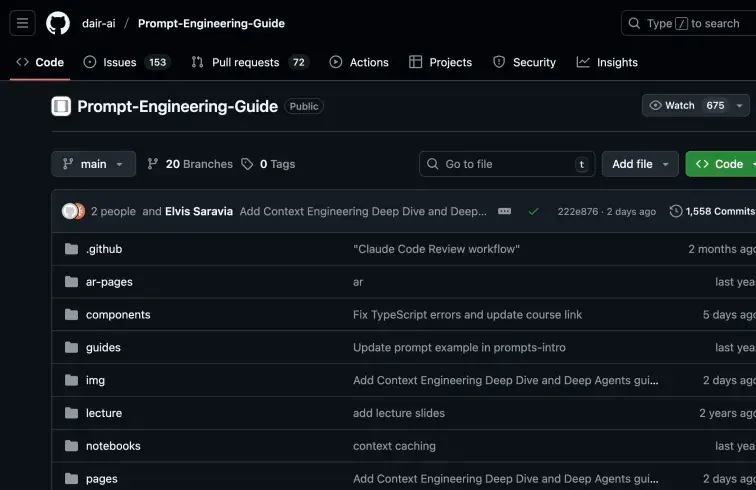
Task: Click the green commit status checkmark
Action: point(533,212)
